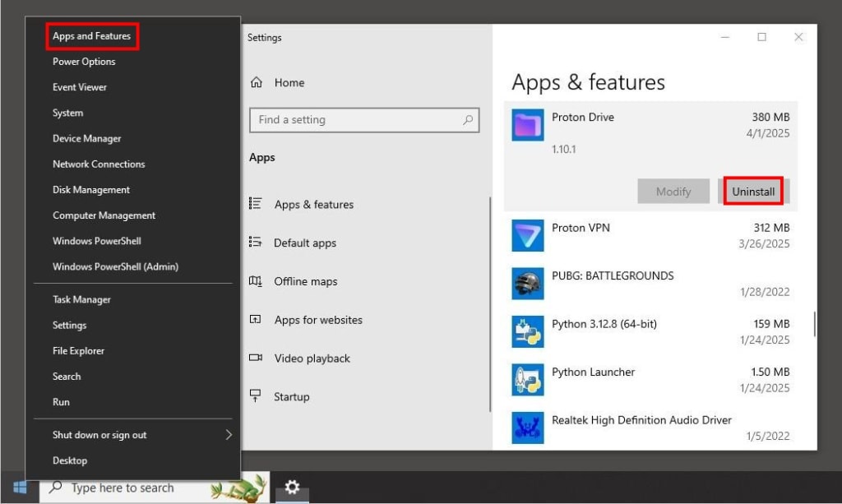This screenshot has width=842, height=504.
Task: Open the Apps & features settings page
Action: click(x=313, y=205)
